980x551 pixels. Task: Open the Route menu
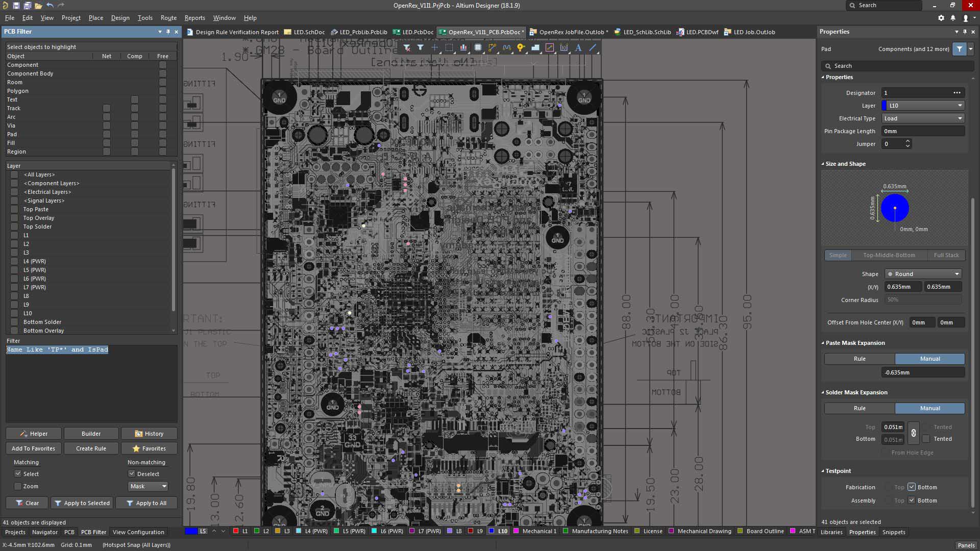[x=168, y=18]
